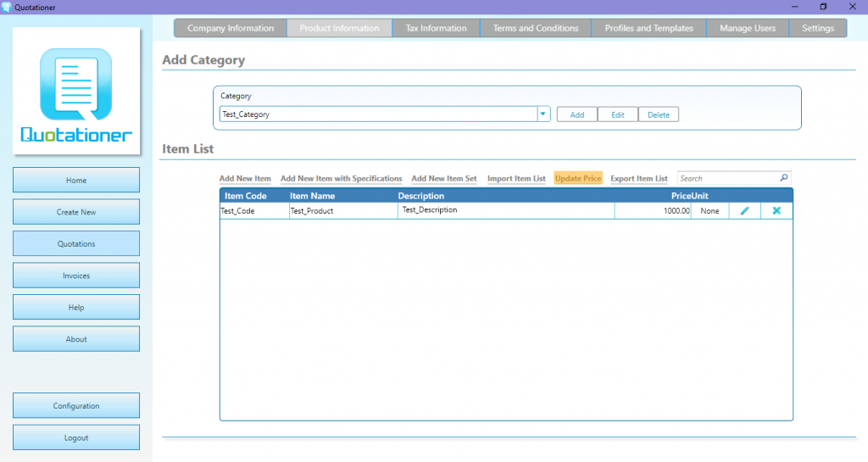Click the pencil edit icon for Test_Product
Viewport: 868px width, 462px height.
744,211
